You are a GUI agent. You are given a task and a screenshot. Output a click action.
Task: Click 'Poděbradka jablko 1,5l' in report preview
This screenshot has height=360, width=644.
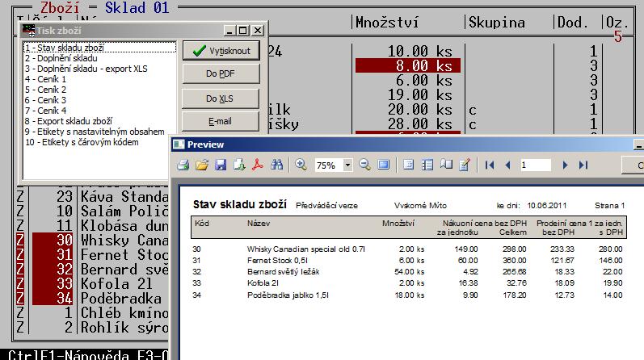pos(288,295)
